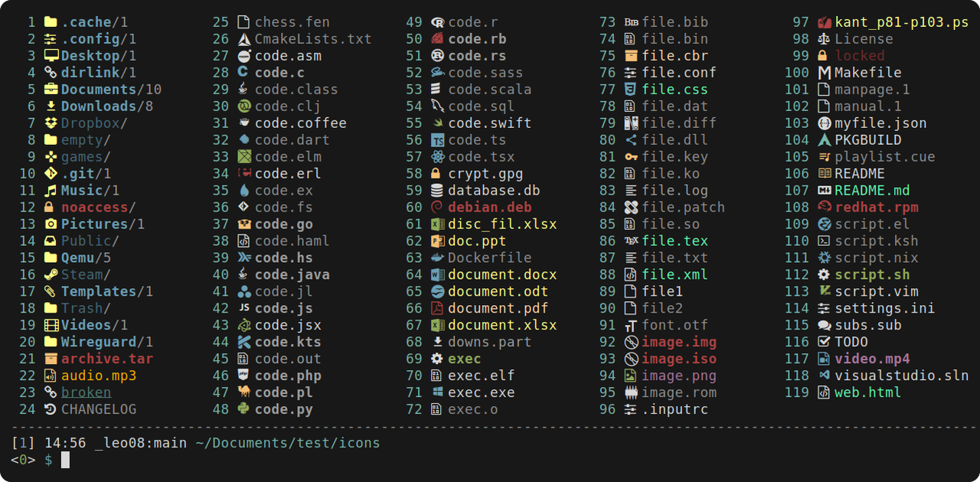
Task: Click the PDF icon beside document.pdf
Action: pyautogui.click(x=437, y=309)
